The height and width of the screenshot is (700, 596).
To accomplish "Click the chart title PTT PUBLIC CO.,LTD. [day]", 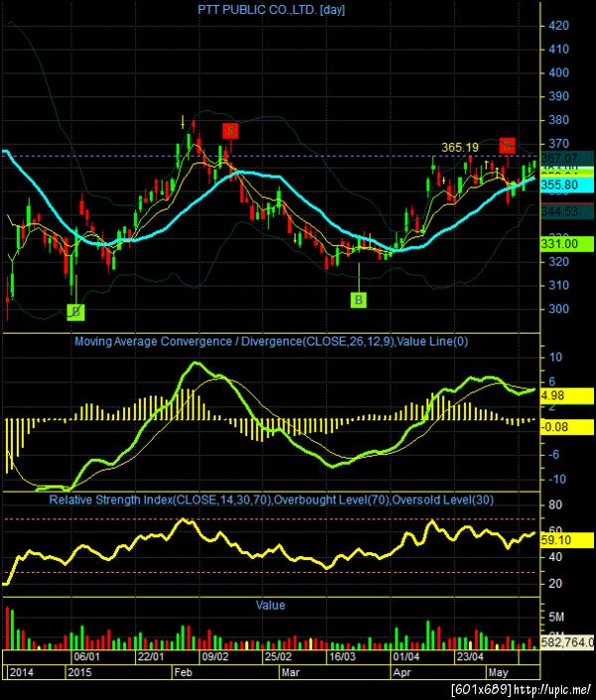I will point(271,10).
